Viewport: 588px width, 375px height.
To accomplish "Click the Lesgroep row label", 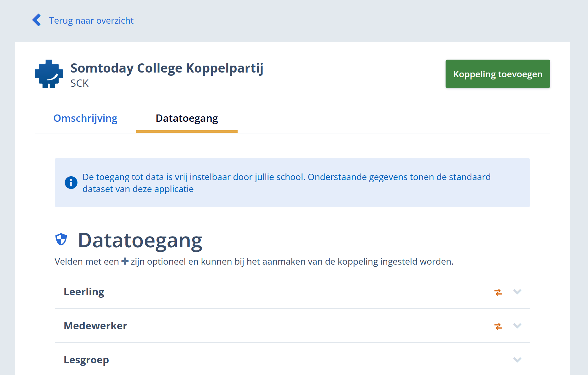I will 86,360.
